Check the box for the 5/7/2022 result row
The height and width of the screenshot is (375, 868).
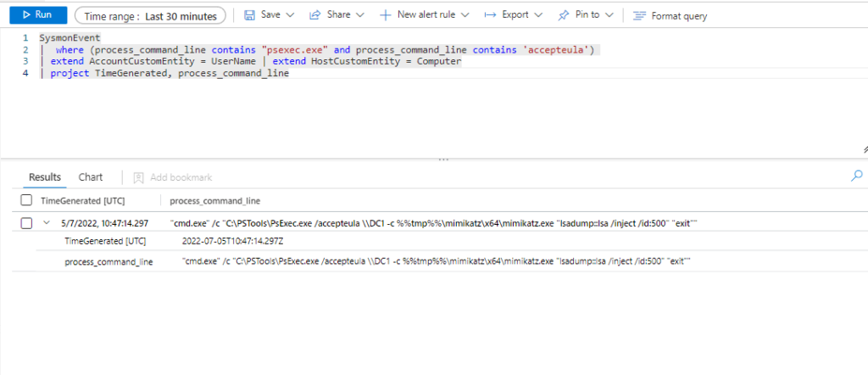click(x=25, y=223)
